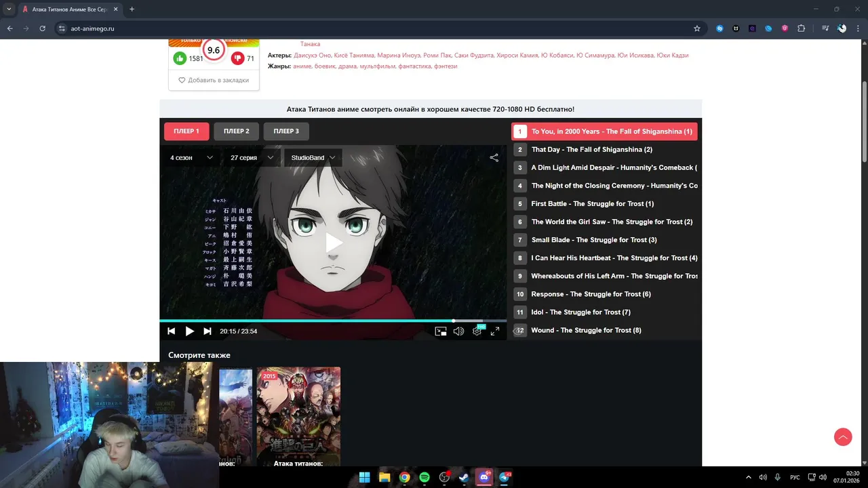Open Spotify from the taskbar
The height and width of the screenshot is (488, 868).
coord(425,477)
